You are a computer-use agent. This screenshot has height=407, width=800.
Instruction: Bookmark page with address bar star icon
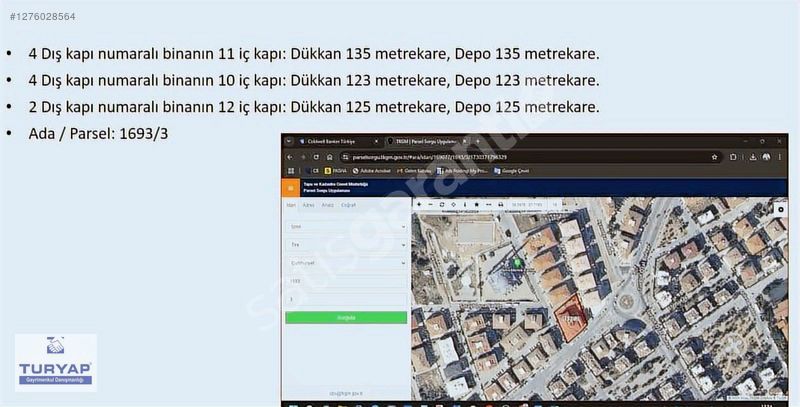pyautogui.click(x=714, y=157)
